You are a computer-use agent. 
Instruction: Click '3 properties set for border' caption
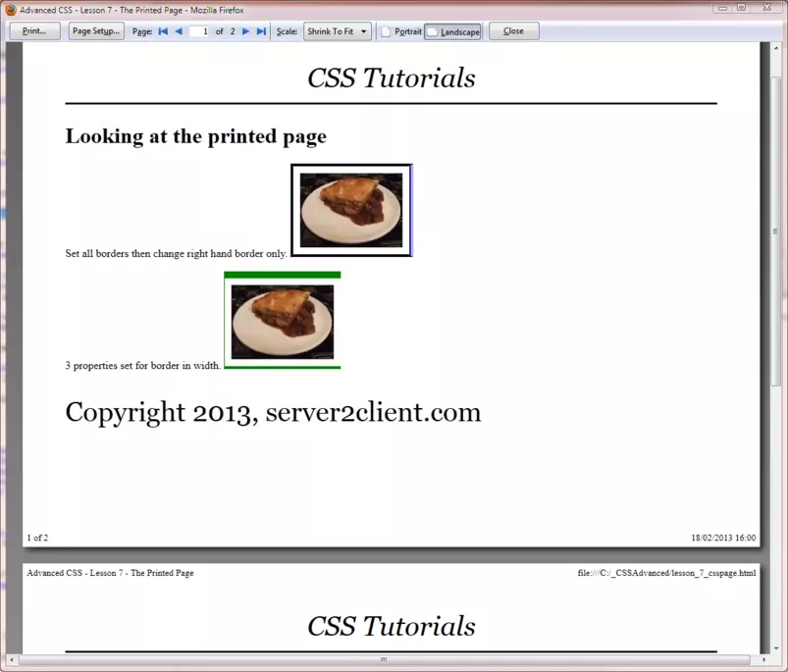tap(142, 366)
